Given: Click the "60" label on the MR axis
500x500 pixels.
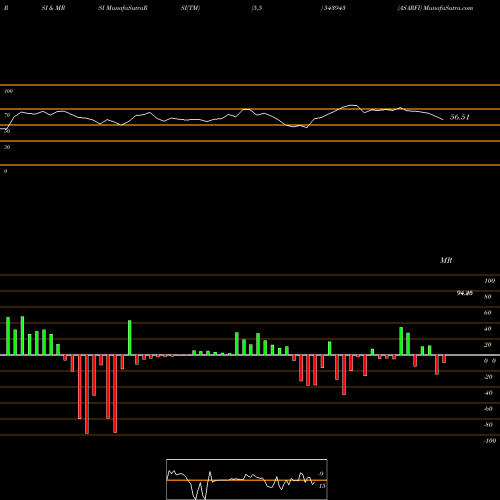Looking at the screenshot, I should [x=488, y=313].
